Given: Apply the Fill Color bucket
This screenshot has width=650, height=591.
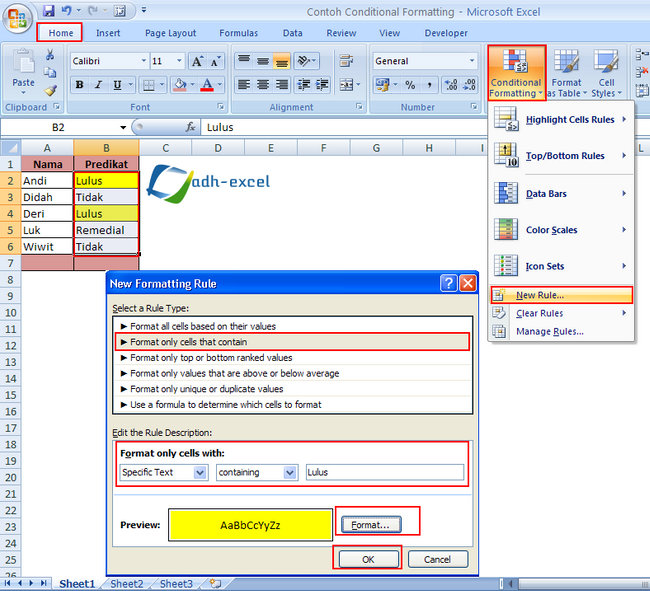Looking at the screenshot, I should click(x=180, y=85).
